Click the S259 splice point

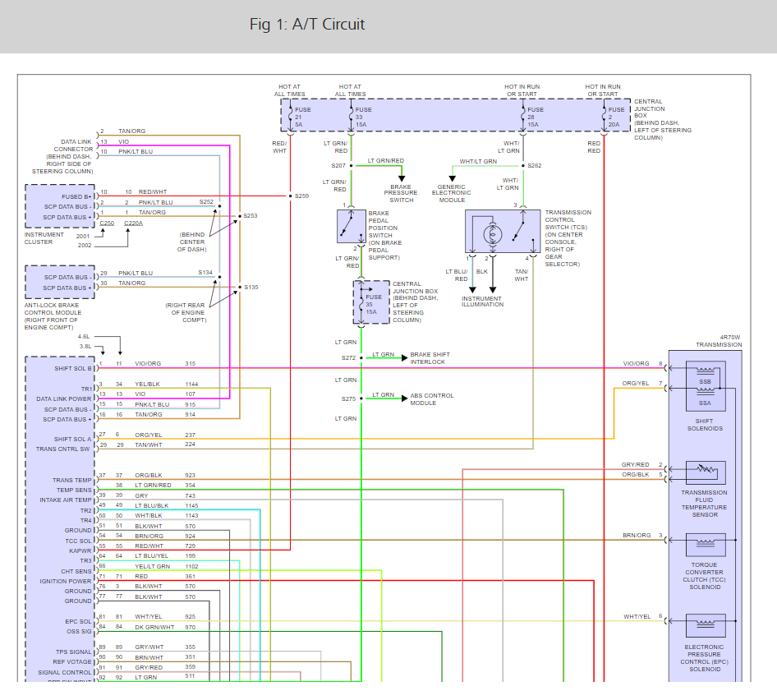[291, 196]
